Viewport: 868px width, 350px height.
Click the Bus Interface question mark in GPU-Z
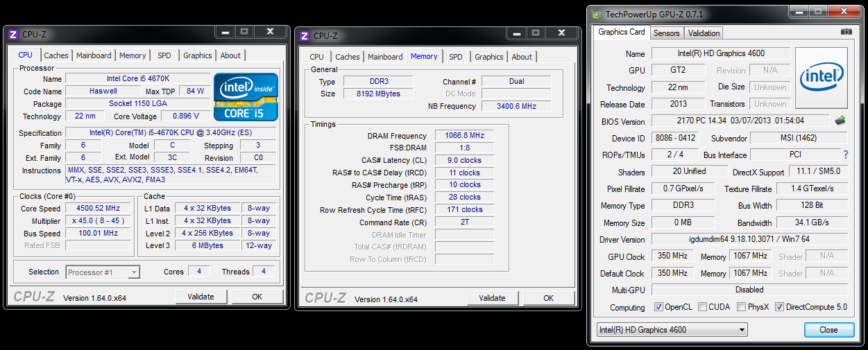pos(845,155)
